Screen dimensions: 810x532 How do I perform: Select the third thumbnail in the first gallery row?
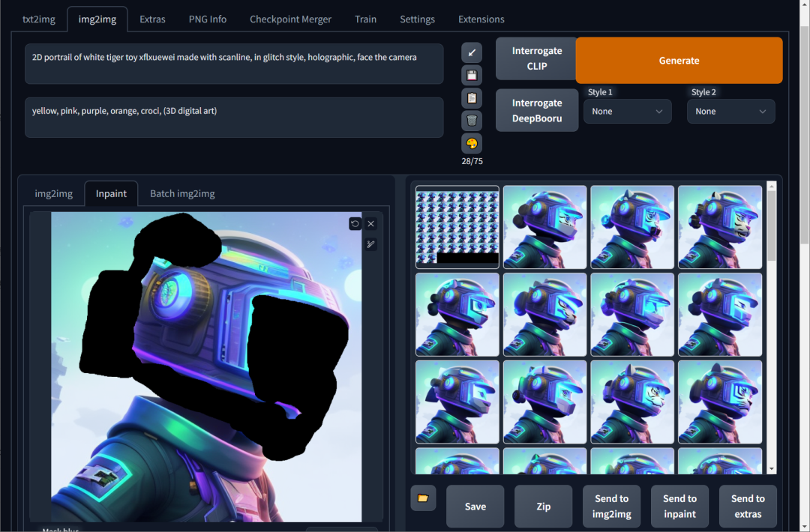point(632,227)
